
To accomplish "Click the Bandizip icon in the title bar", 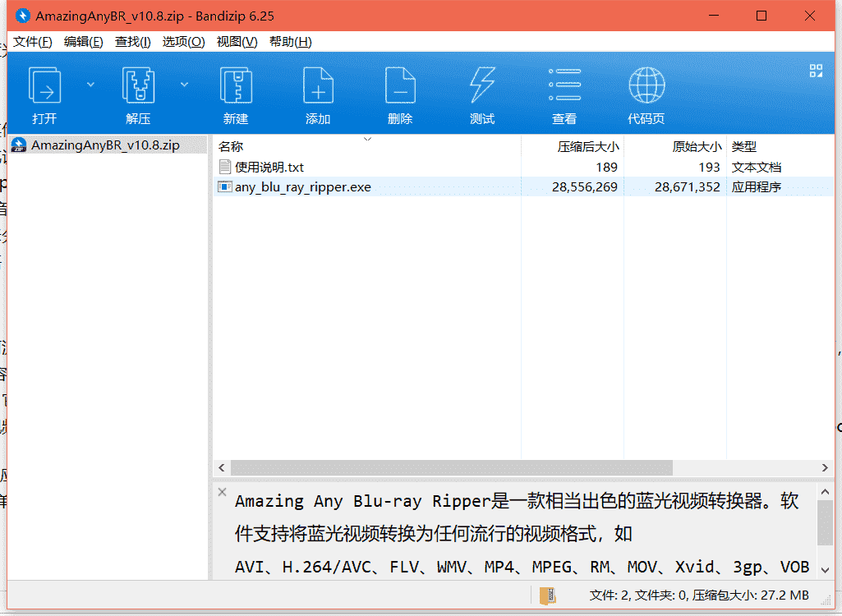I will (22, 16).
